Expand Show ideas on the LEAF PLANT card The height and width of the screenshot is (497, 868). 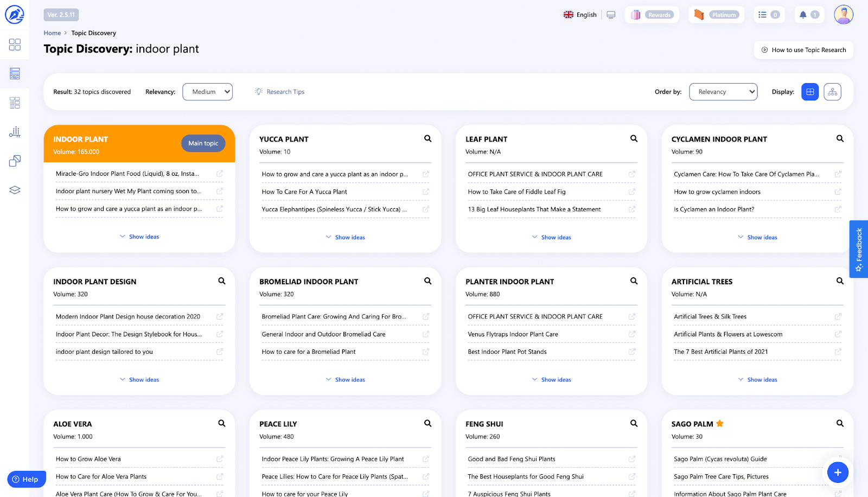click(x=551, y=237)
